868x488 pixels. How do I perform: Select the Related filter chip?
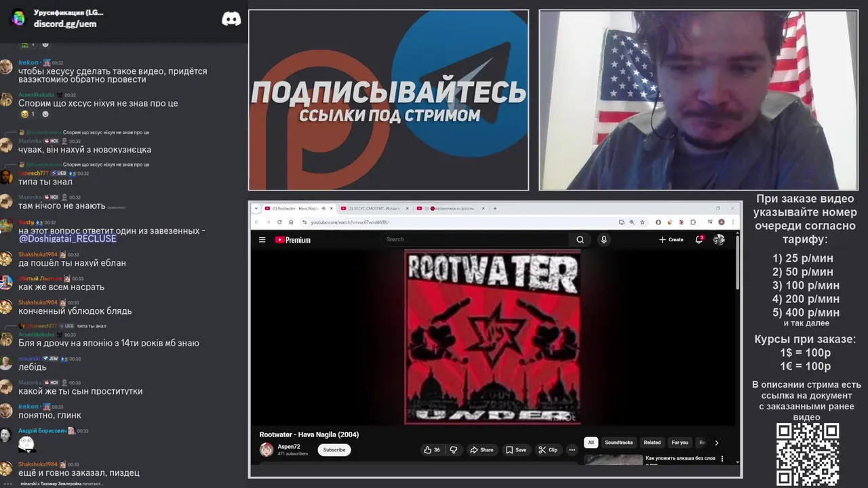click(652, 443)
